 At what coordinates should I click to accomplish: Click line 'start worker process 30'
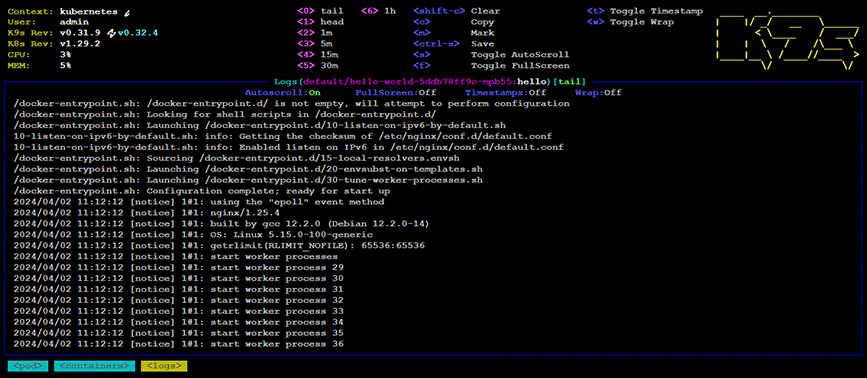(179, 279)
